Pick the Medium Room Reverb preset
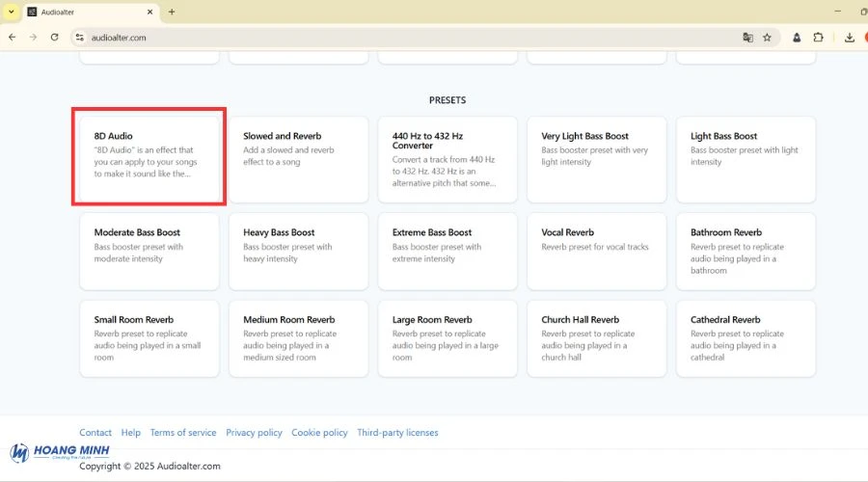This screenshot has width=868, height=482. tap(298, 338)
